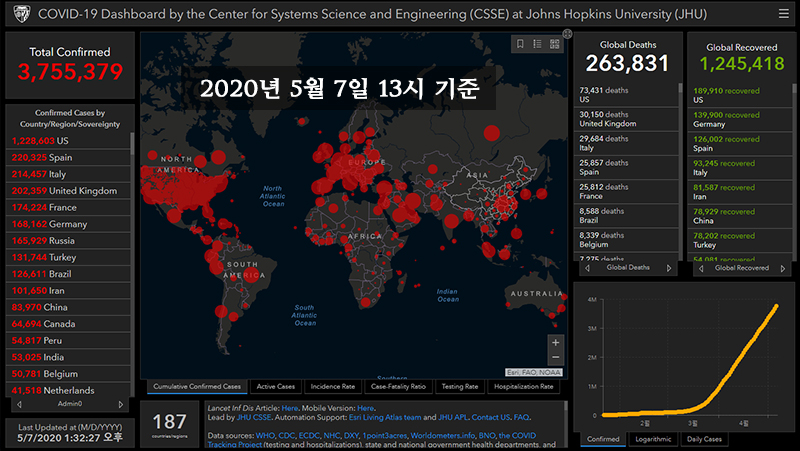Open the WHO data source link
The image size is (800, 451).
click(x=265, y=436)
